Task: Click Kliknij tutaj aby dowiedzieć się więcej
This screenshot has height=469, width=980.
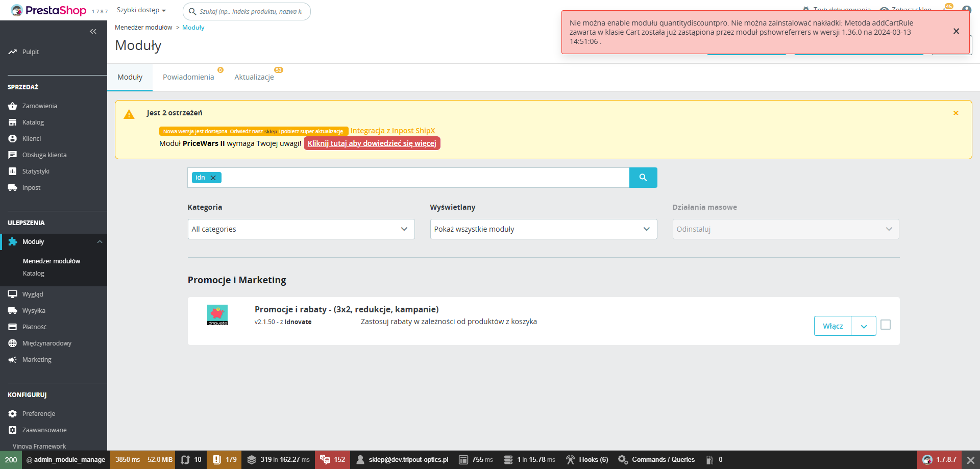Action: point(372,143)
